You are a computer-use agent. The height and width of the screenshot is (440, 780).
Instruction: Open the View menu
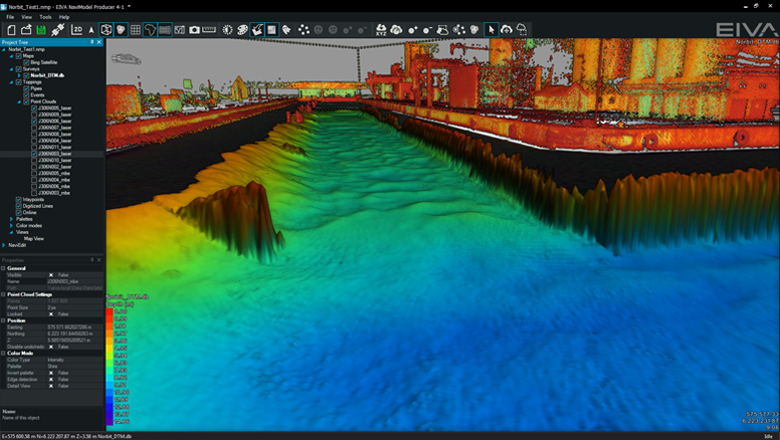point(26,17)
